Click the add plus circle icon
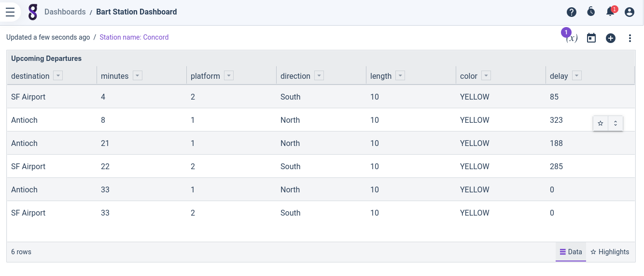Screen dimensions: 644x276 click(x=611, y=38)
